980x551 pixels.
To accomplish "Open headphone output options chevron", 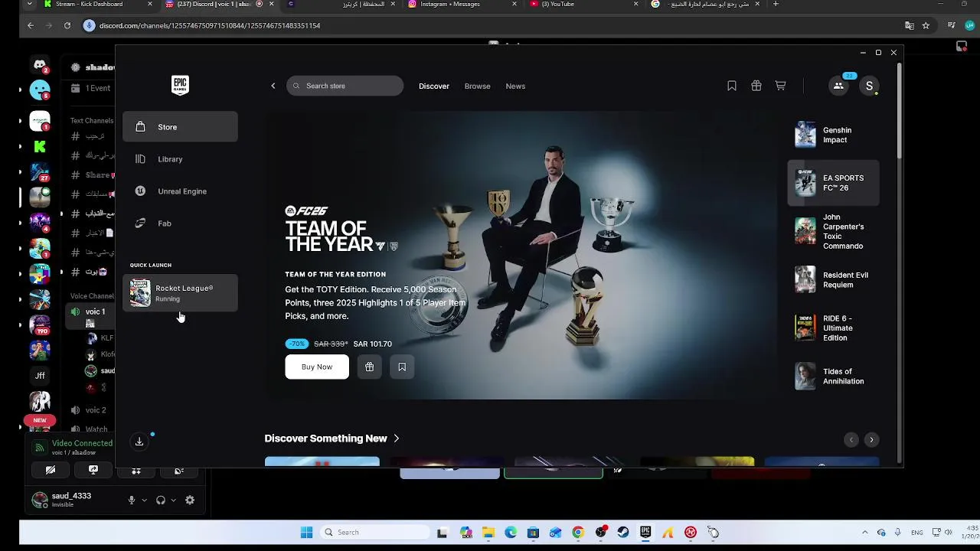I will pos(173,500).
